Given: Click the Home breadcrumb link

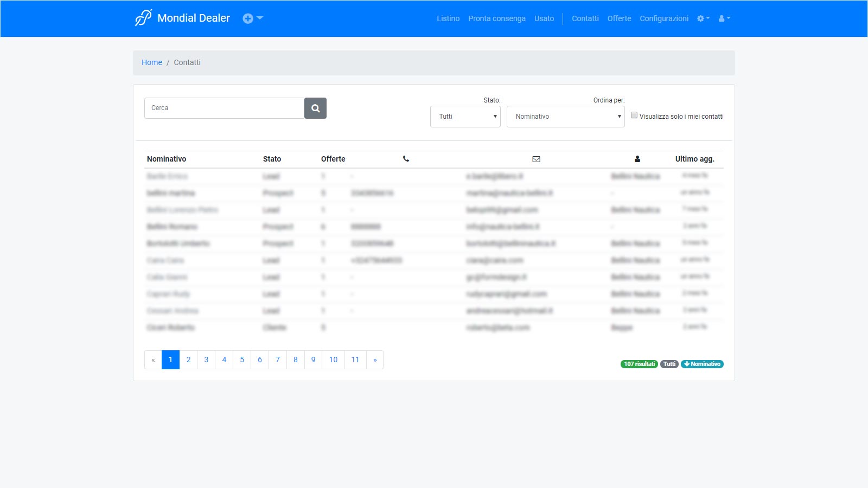Looking at the screenshot, I should pos(152,62).
